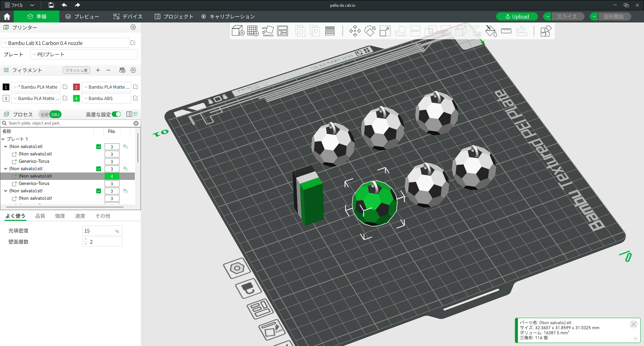Click the フラッシュ量 button
Screen dimensions: 644x346
pyautogui.click(x=76, y=70)
